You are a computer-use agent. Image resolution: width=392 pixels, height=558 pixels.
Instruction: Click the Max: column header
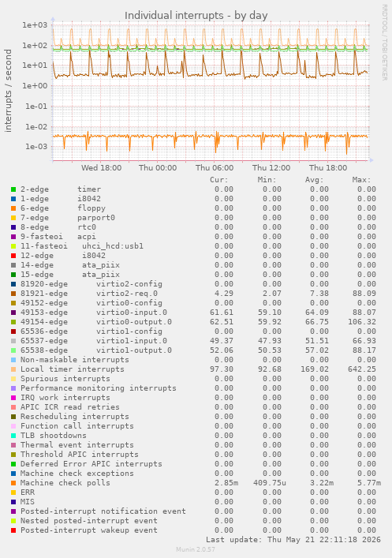tap(361, 180)
